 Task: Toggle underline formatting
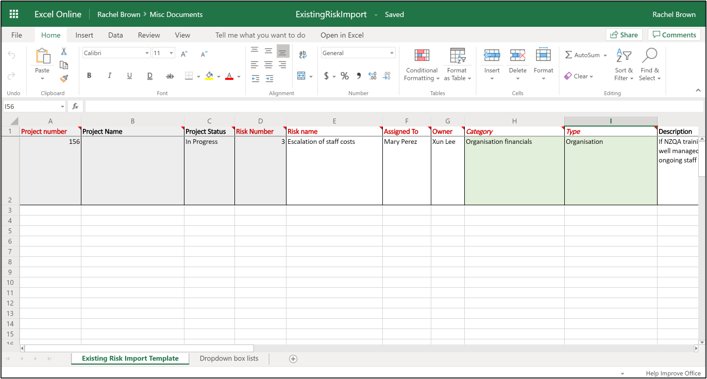(x=129, y=76)
